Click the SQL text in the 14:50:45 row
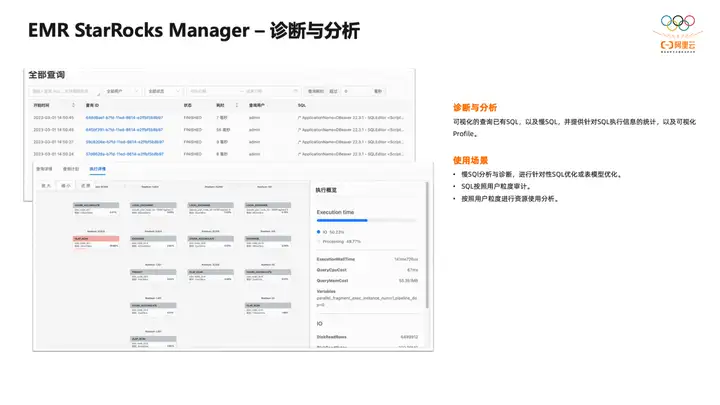Image resolution: width=720 pixels, height=405 pixels. [351, 118]
